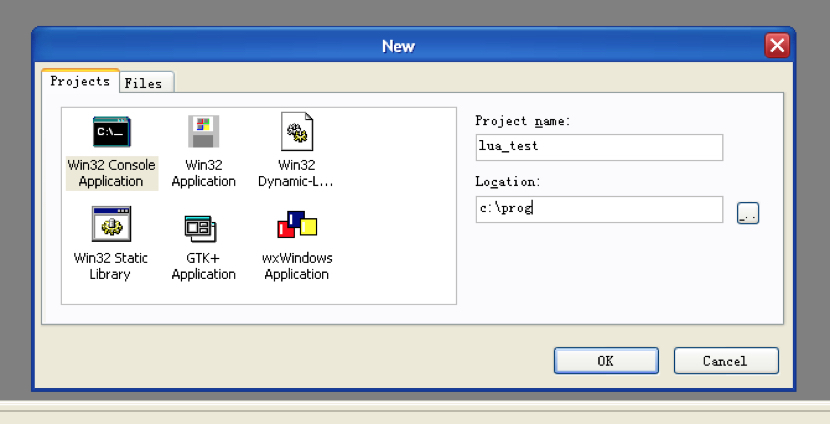Click the 'wxWindows Application' text label
The width and height of the screenshot is (830, 424).
[x=297, y=266]
